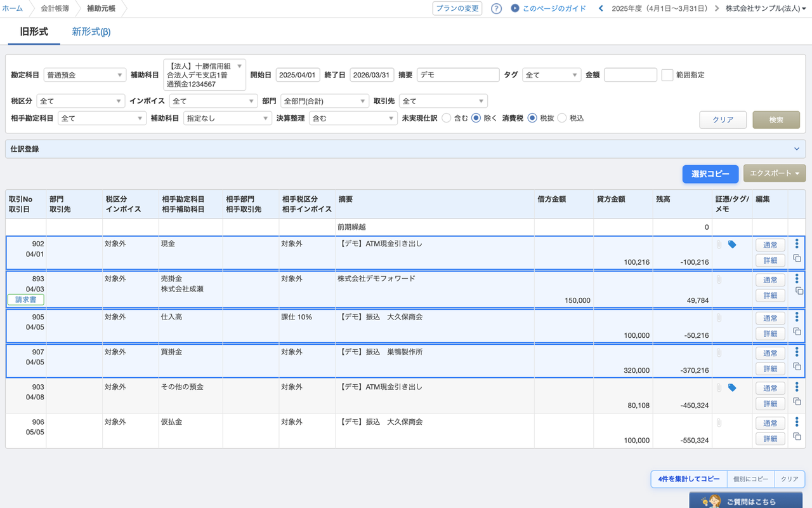Open the インボイス dropdown

(214, 101)
